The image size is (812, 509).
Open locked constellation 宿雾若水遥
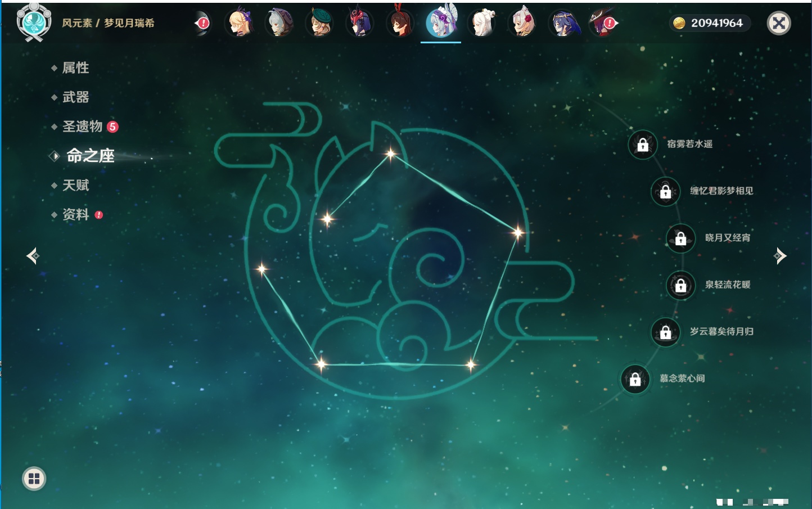coord(643,145)
